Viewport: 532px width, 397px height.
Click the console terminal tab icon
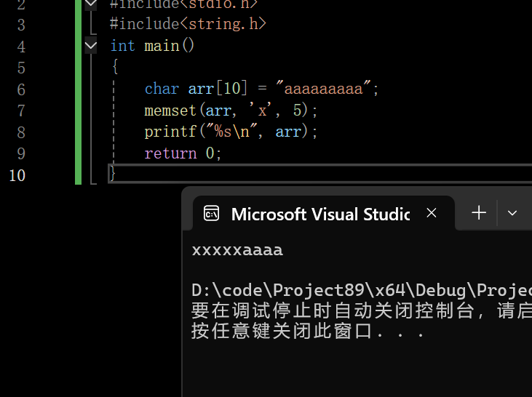211,214
